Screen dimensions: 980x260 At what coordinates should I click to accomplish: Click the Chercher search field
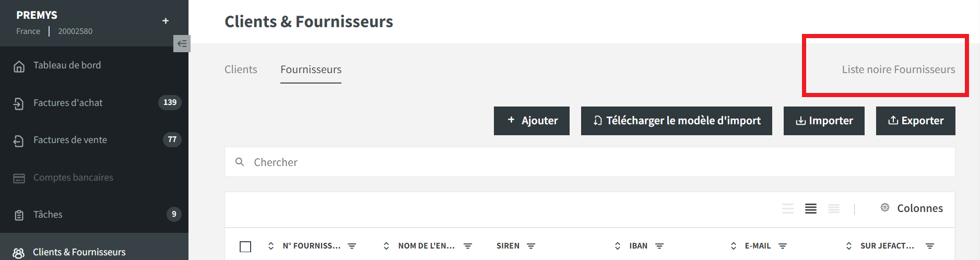(x=589, y=162)
